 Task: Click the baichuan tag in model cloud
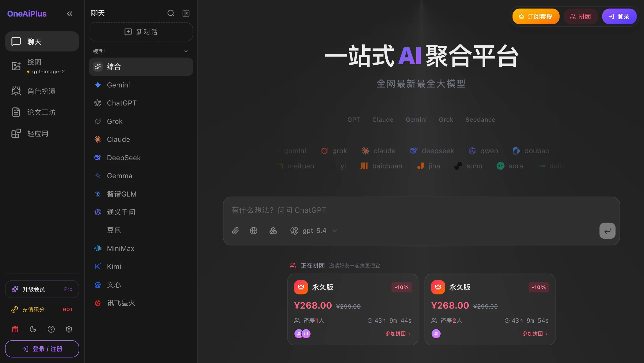click(x=381, y=166)
